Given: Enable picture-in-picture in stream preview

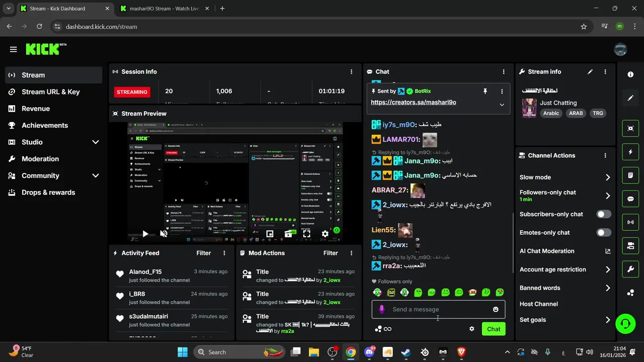Looking at the screenshot, I should point(270,234).
